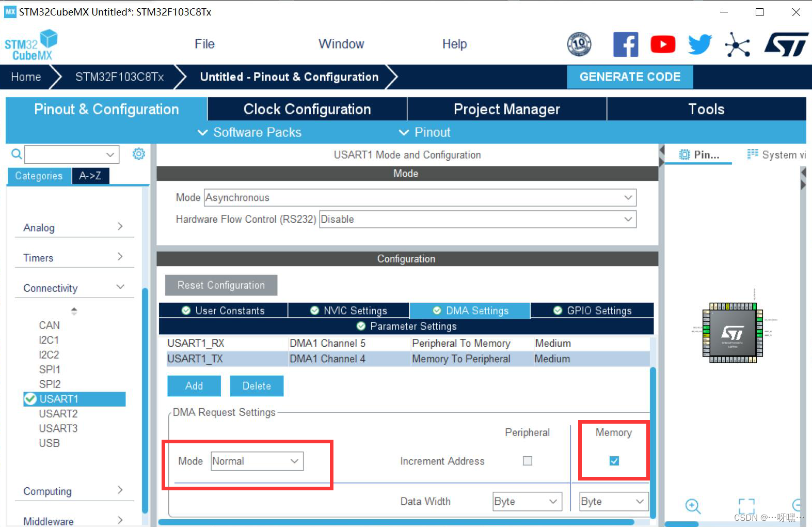Open the USART1 Mode dropdown (Asynchronous)
The width and height of the screenshot is (812, 527).
pyautogui.click(x=420, y=197)
